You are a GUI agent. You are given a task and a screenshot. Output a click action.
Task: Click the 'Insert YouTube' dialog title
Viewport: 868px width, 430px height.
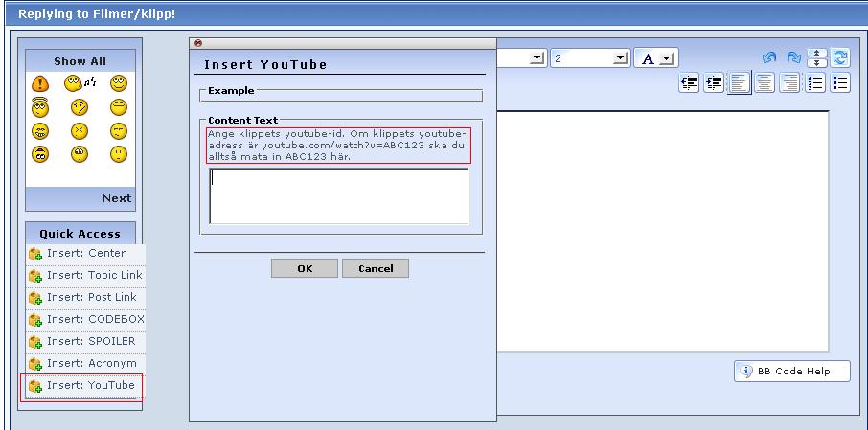click(265, 65)
